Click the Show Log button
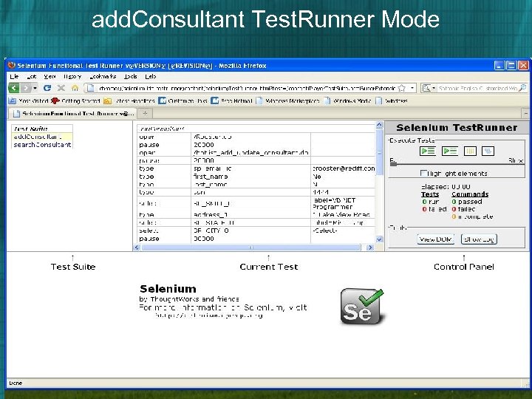 coord(479,239)
